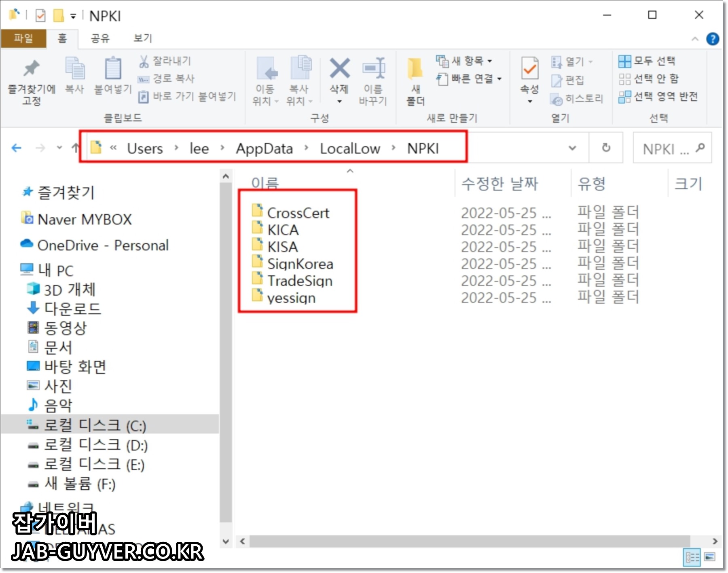
Task: Open the Copy to location button
Action: [300, 81]
